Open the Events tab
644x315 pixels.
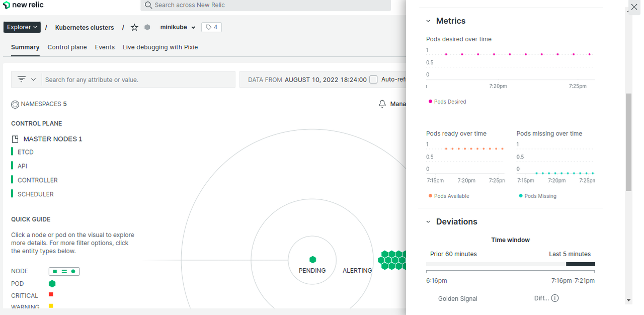click(x=105, y=47)
